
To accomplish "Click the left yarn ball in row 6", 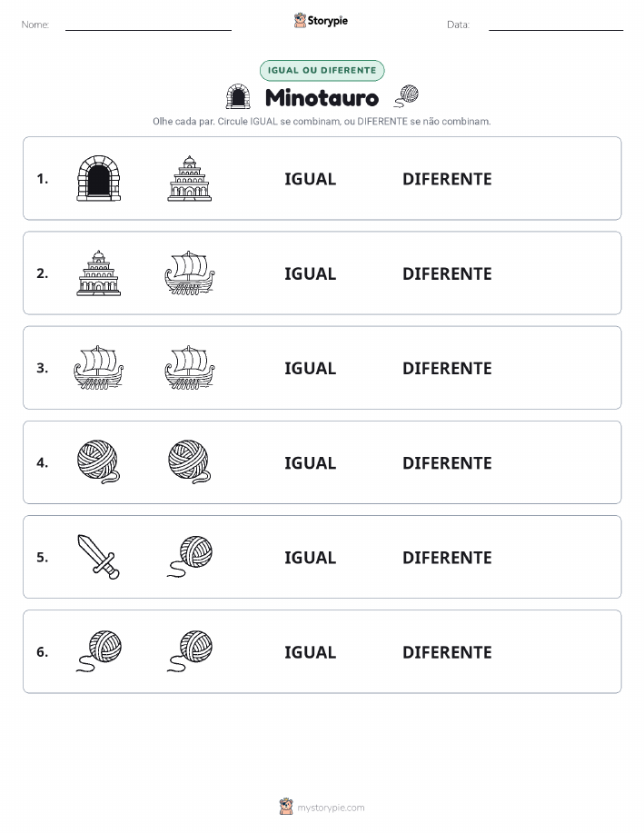I will tap(99, 651).
